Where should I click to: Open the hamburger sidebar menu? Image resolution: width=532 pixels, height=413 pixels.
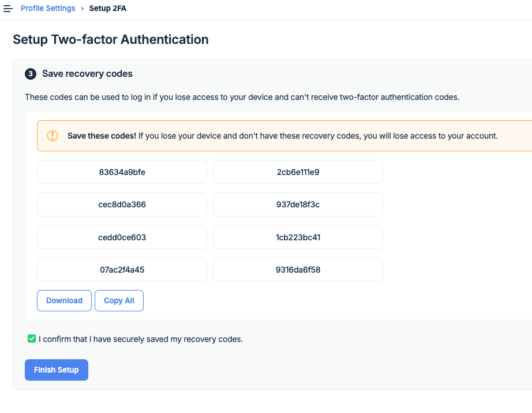tap(8, 9)
